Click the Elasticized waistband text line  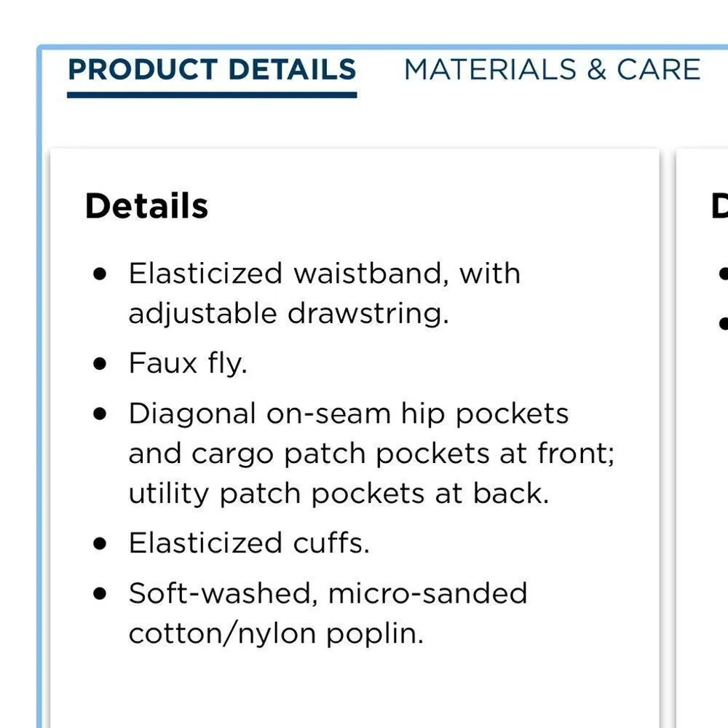click(x=325, y=274)
